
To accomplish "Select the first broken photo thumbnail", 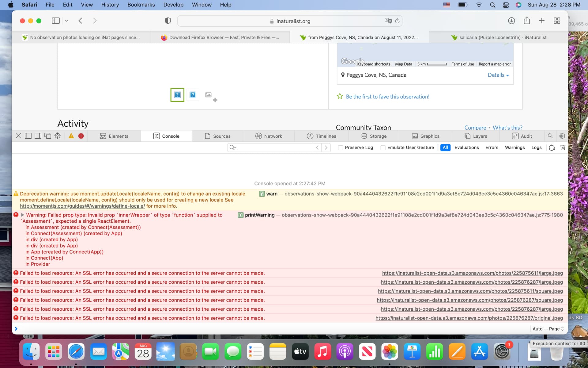I will pos(177,95).
